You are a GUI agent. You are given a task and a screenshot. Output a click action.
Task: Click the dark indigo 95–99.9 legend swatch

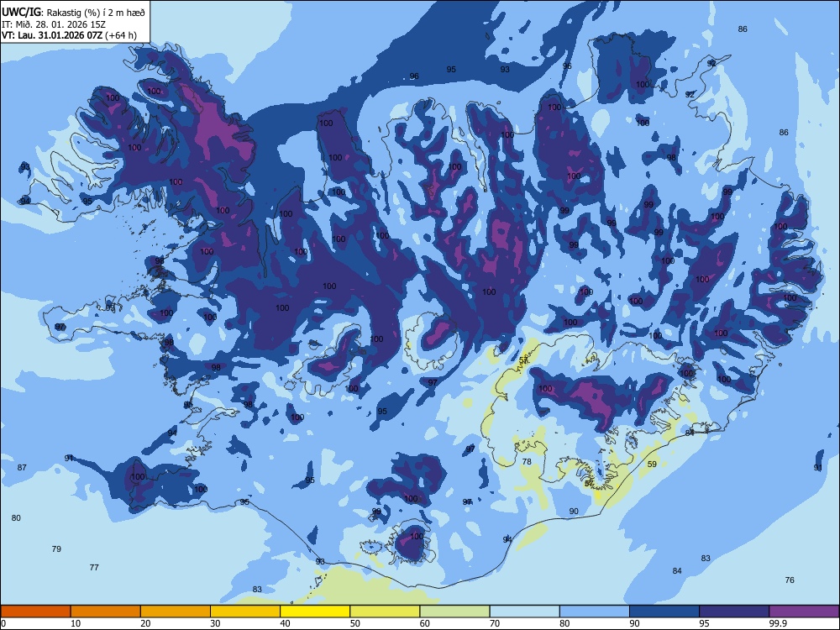coord(734,612)
